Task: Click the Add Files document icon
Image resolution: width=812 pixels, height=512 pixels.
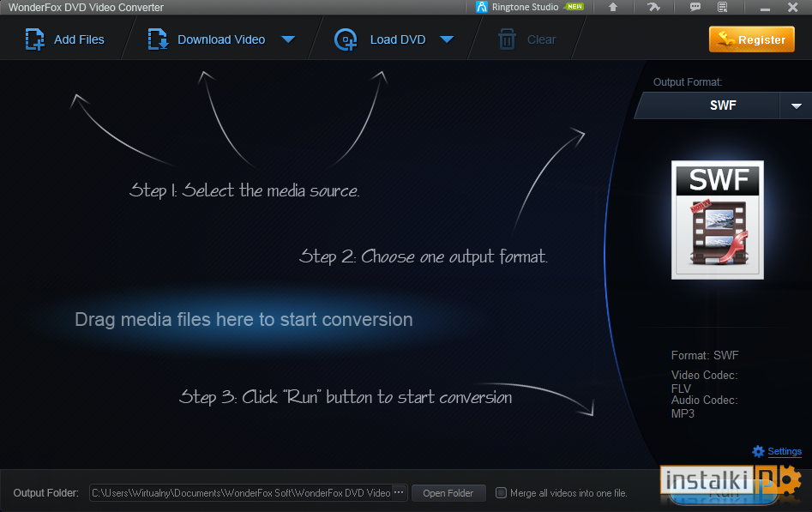Action: point(34,39)
